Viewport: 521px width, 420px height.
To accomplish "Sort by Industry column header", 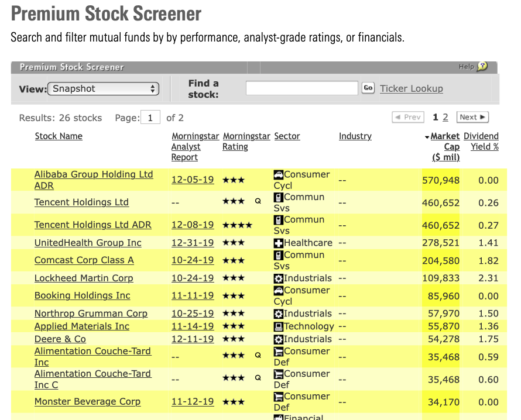I will (x=355, y=136).
